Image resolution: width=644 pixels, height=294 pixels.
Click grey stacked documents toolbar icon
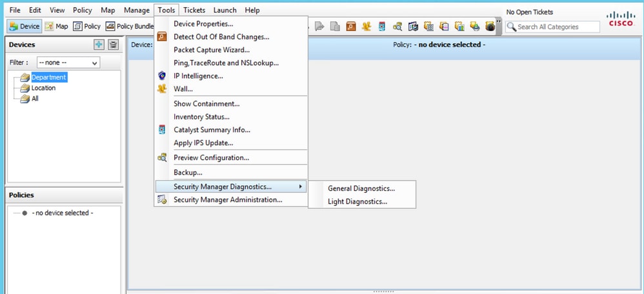(335, 26)
